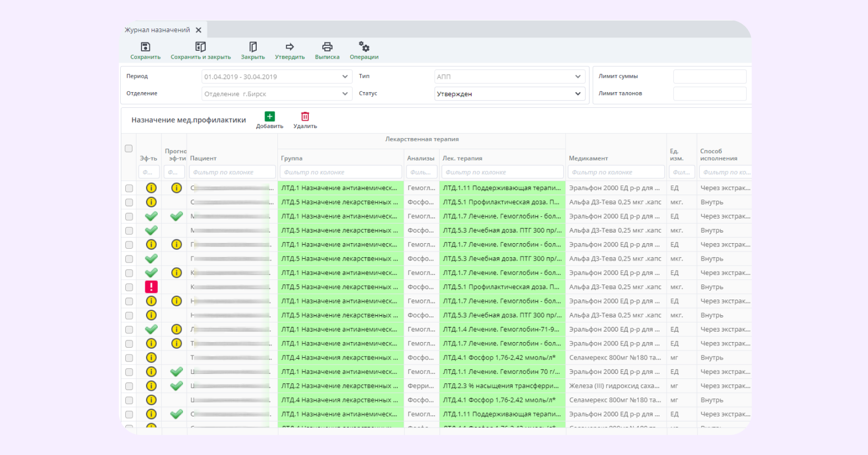Click the Лимит суммы input field
Screen dimensions: 868x455
tap(710, 77)
